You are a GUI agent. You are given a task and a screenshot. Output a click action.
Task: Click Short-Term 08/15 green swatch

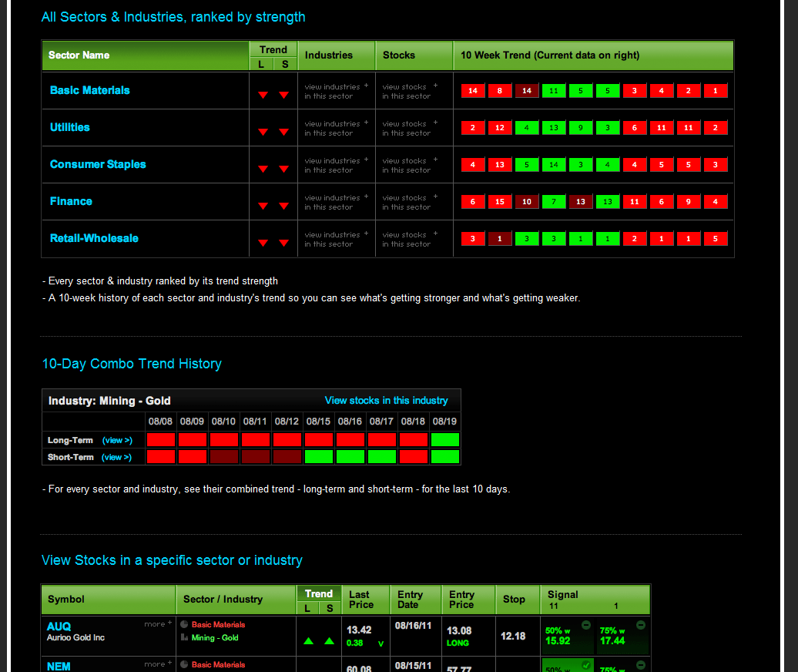[319, 457]
